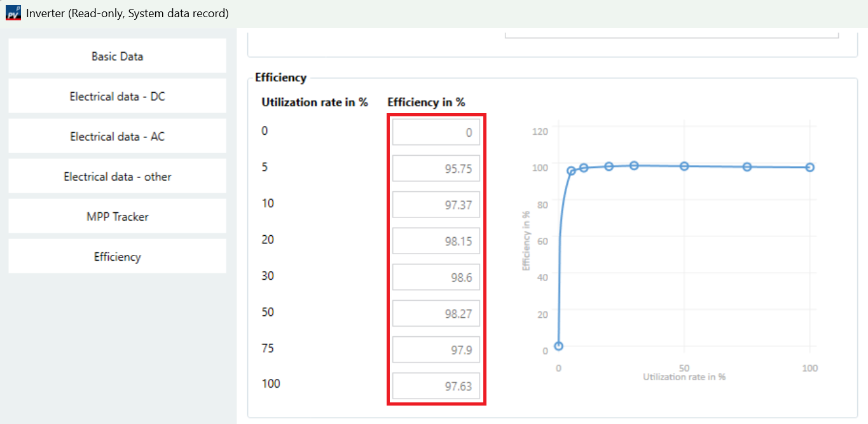Pick the chart data point at 100% utilization
Viewport: 868px width, 424px height.
(809, 167)
